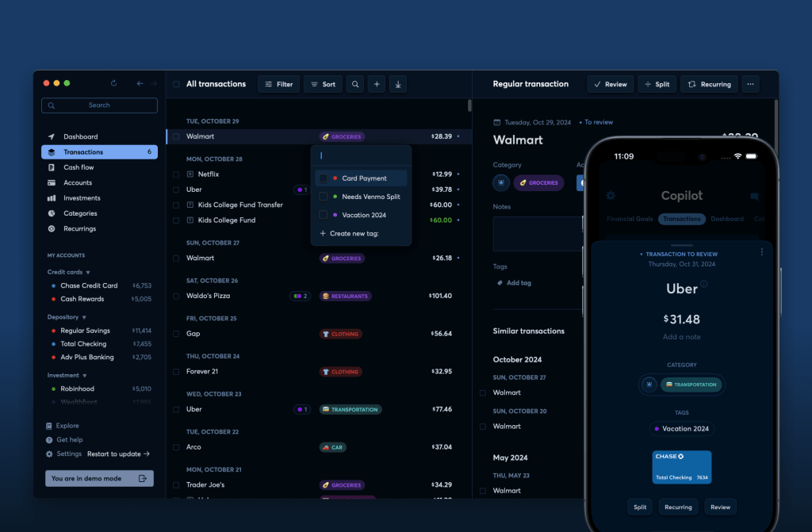Choose Create new tag in tag menu
Viewport: 812px width, 532px height.
(349, 234)
